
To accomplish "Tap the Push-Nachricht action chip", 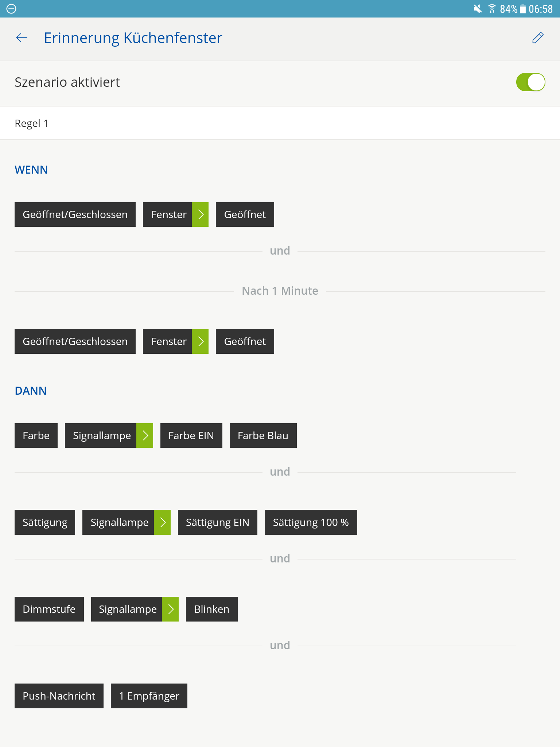I will (59, 696).
